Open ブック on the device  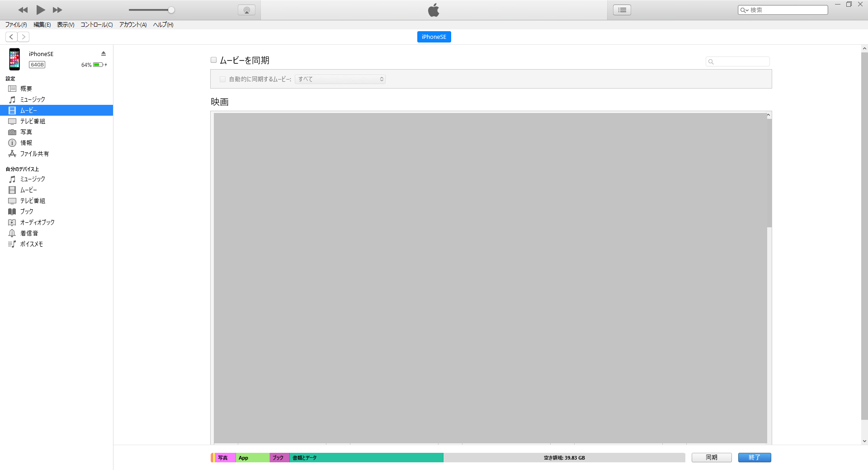[57, 211]
